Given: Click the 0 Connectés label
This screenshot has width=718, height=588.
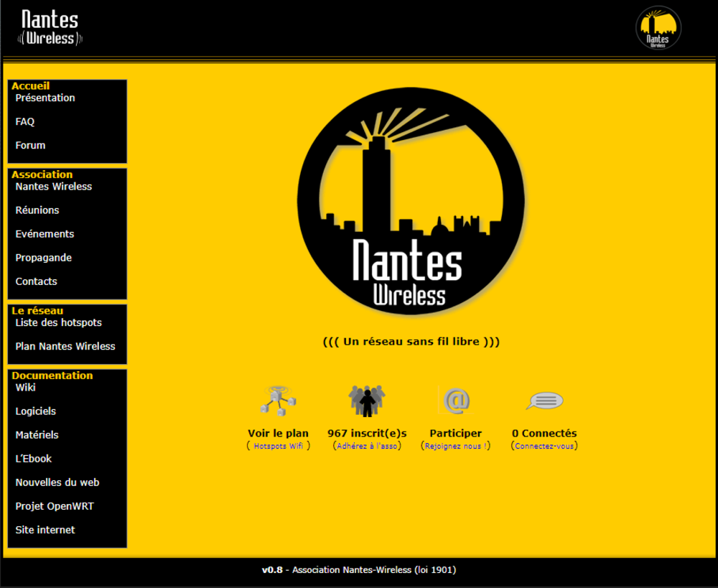Looking at the screenshot, I should click(544, 434).
